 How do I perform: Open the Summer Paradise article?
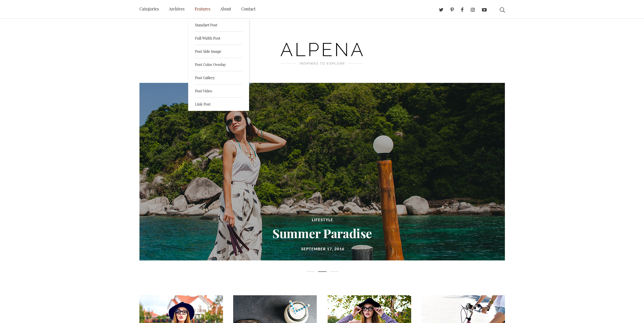click(x=322, y=234)
